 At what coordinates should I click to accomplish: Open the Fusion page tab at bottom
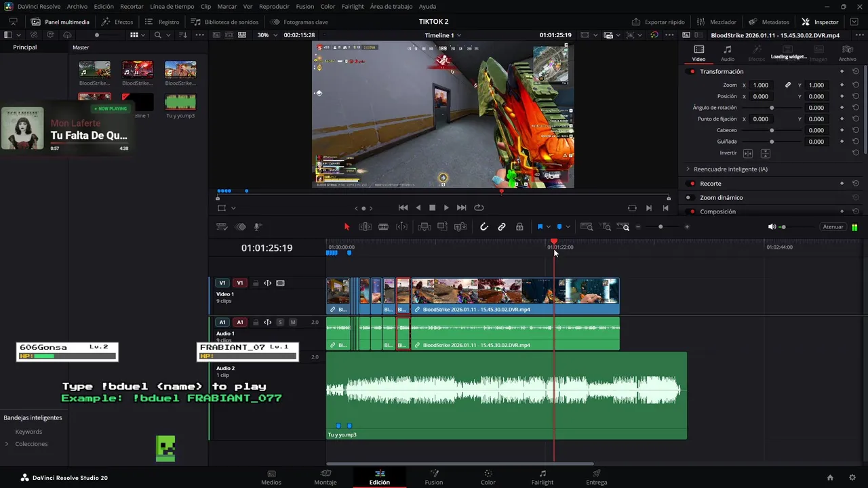434,477
